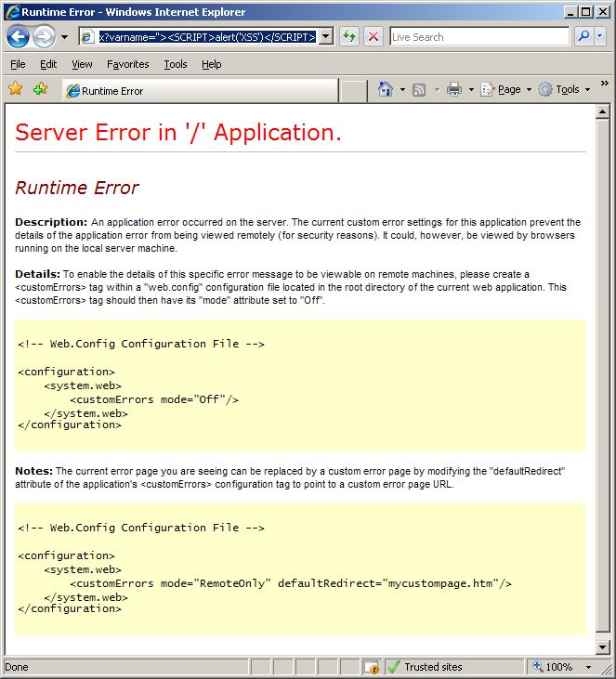The height and width of the screenshot is (679, 616).
Task: Click the New Tab button
Action: coord(353,91)
